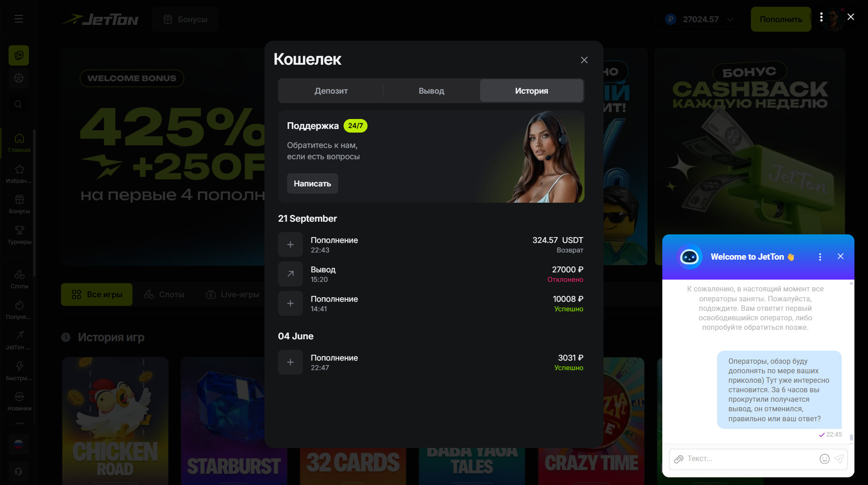Viewport: 868px width, 485px height.
Task: Open Новинки in sidebar
Action: point(19,401)
